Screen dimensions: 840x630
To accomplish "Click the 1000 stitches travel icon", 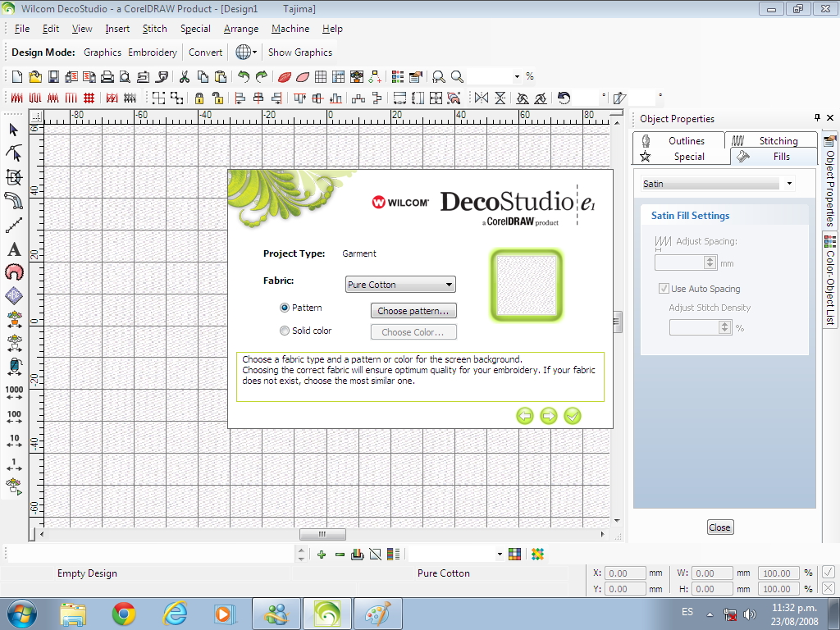I will (x=14, y=393).
